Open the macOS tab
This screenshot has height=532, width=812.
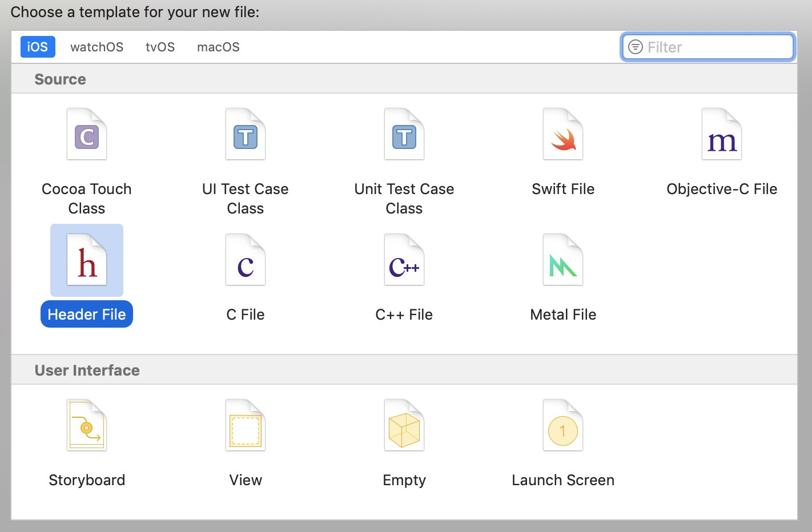tap(218, 47)
